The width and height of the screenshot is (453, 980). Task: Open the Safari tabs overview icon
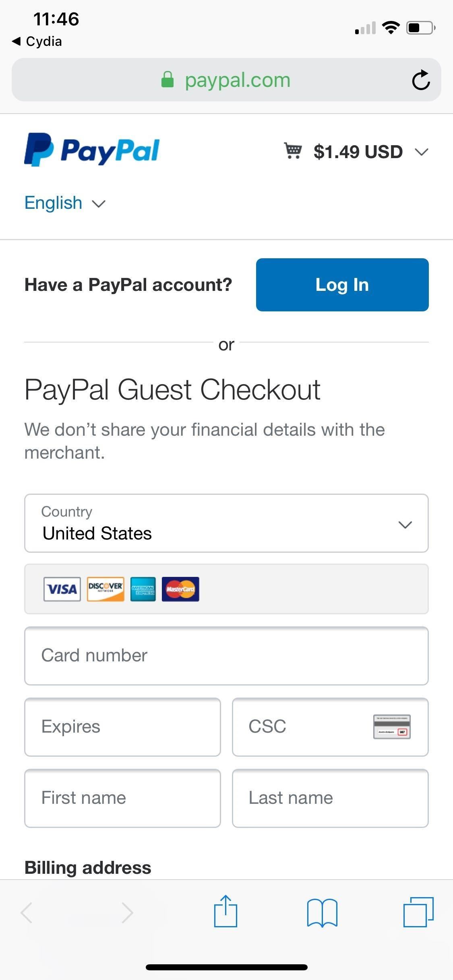418,912
